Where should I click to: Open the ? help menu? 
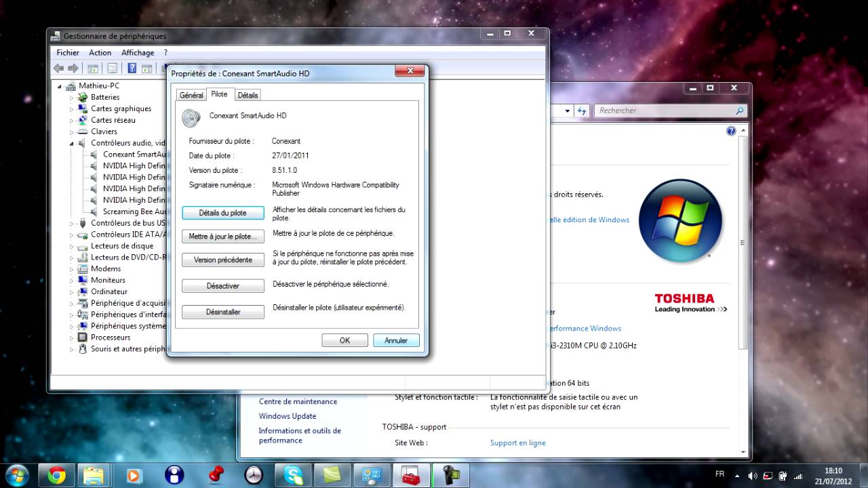click(165, 53)
